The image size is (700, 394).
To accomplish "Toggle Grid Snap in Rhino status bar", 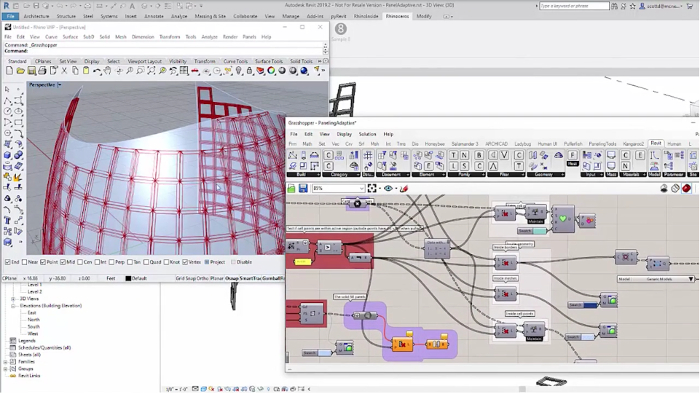I will pyautogui.click(x=186, y=278).
